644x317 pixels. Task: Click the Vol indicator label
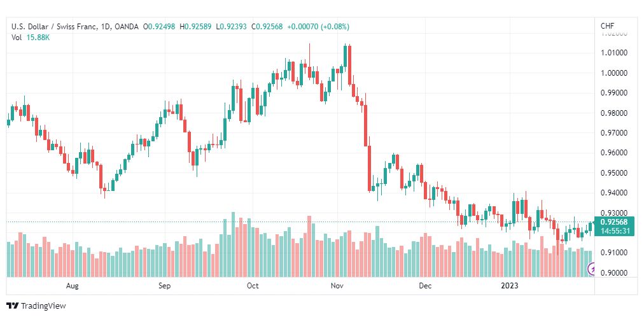click(16, 38)
